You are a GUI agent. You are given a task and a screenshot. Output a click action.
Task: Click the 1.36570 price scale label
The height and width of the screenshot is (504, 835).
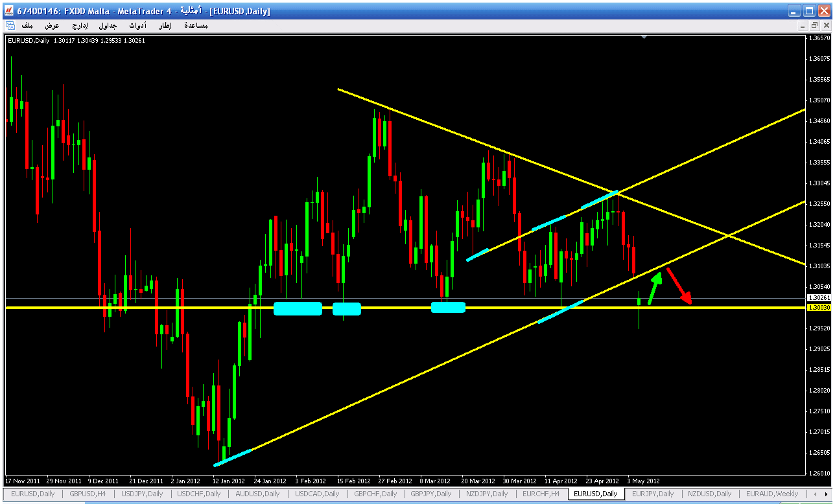[x=819, y=38]
